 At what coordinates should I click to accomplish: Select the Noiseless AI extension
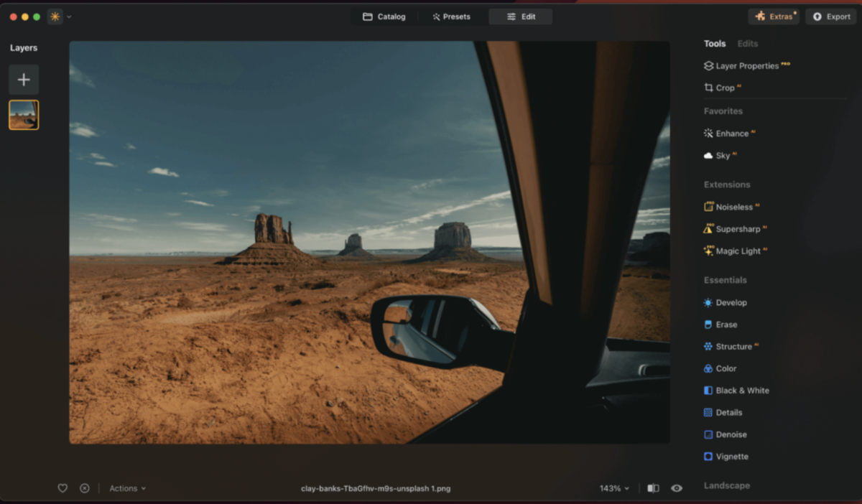tap(734, 206)
